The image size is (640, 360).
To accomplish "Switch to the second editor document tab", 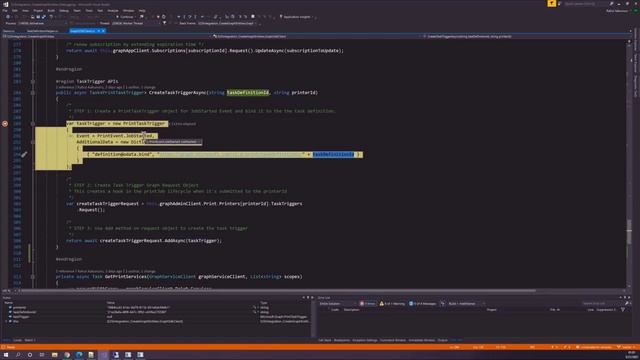I will pyautogui.click(x=42, y=31).
